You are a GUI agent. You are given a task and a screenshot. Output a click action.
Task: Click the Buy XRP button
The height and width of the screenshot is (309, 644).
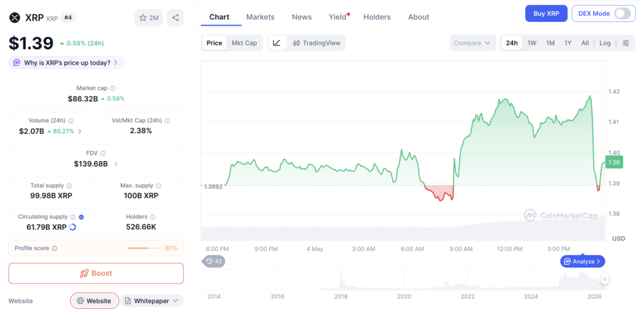point(547,14)
